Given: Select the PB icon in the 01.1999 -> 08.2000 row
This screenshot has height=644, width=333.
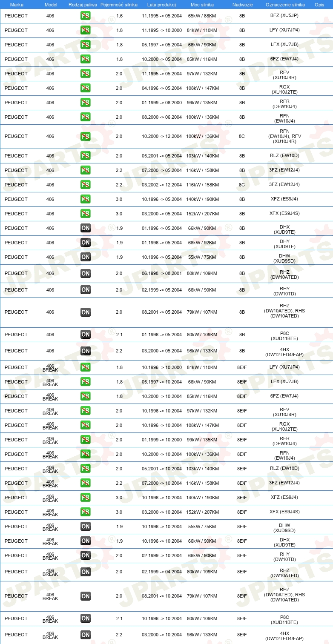Looking at the screenshot, I should coord(85,103).
